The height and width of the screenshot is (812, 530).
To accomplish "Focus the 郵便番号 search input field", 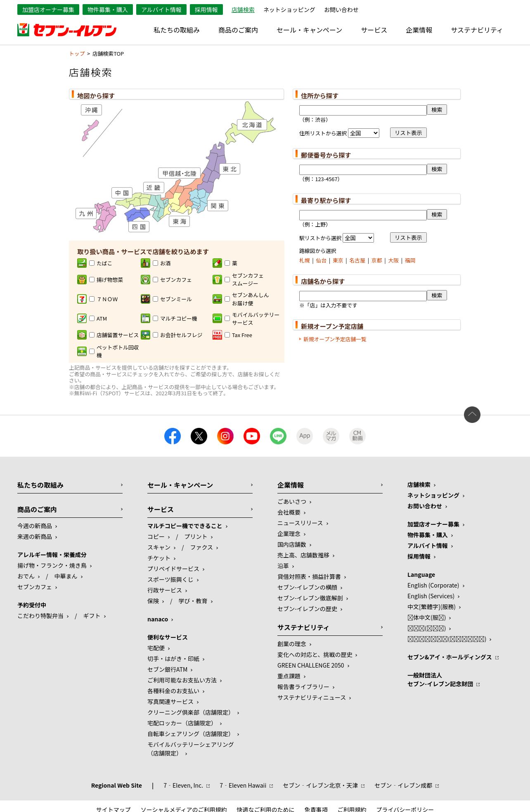I will (363, 170).
